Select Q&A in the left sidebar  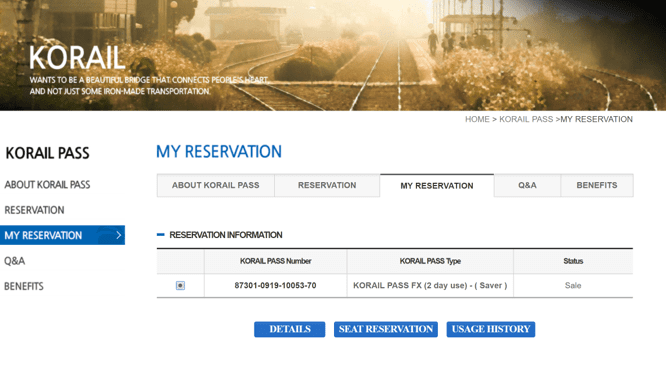[x=14, y=261]
